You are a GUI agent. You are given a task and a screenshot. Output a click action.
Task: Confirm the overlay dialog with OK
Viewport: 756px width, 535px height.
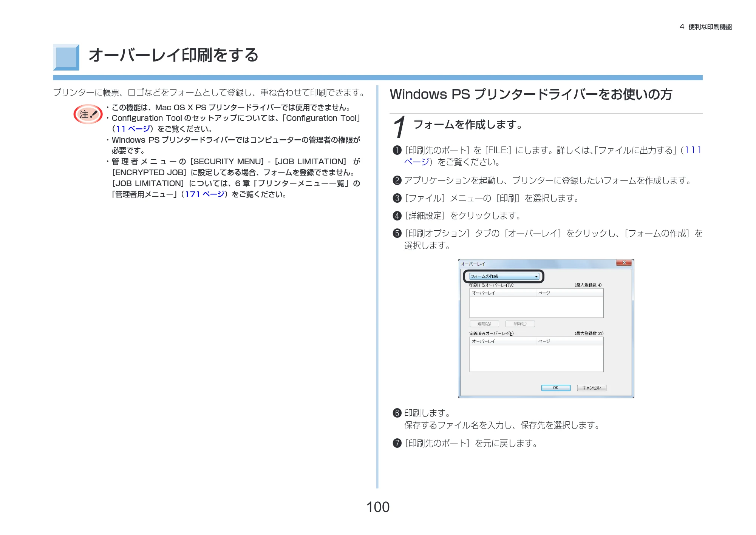[555, 388]
